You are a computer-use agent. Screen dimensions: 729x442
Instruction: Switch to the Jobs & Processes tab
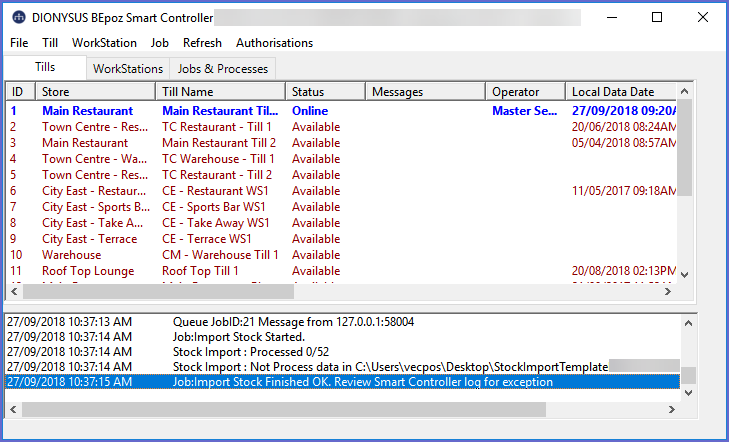tap(222, 69)
